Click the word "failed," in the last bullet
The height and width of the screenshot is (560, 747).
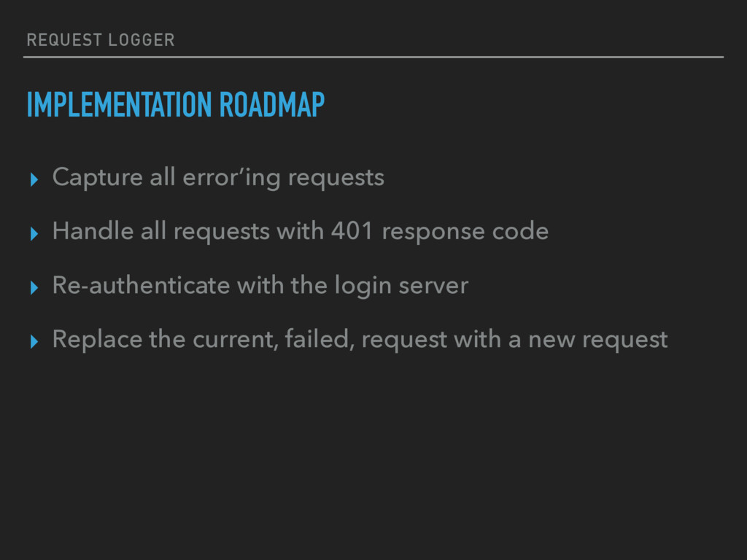click(320, 340)
